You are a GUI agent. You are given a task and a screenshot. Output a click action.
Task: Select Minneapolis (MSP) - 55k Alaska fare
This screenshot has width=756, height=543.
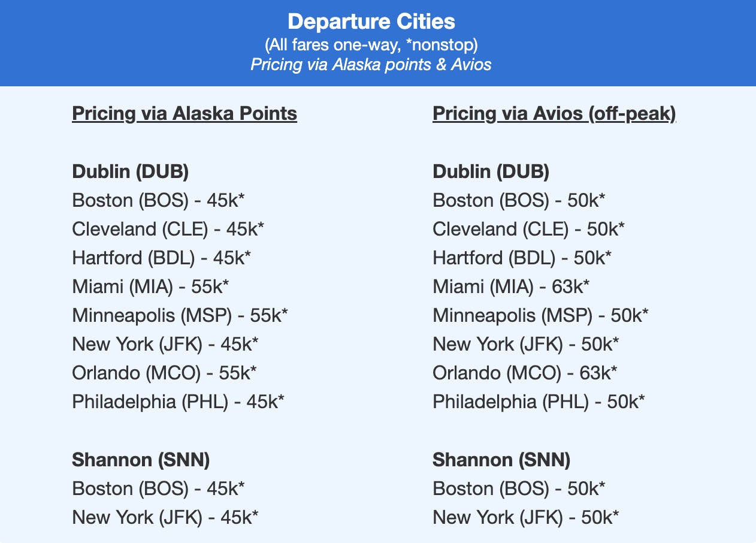tap(180, 315)
